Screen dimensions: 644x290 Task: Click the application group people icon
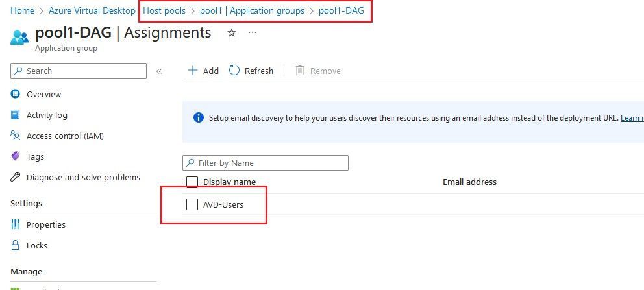[19, 38]
